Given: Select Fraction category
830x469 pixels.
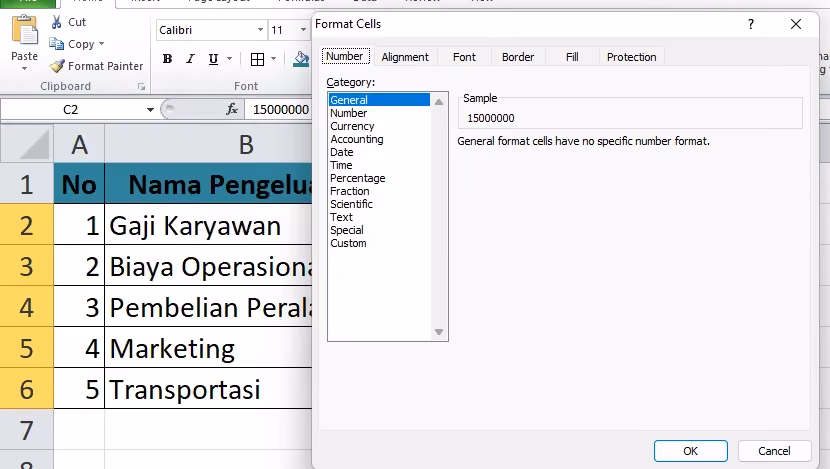Looking at the screenshot, I should [x=379, y=191].
